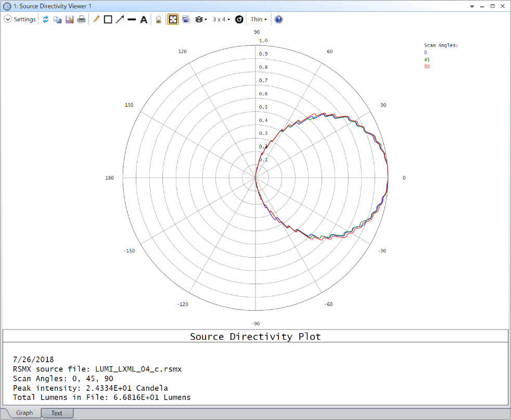Expand the Settings chevron
The height and width of the screenshot is (420, 511).
[x=8, y=19]
